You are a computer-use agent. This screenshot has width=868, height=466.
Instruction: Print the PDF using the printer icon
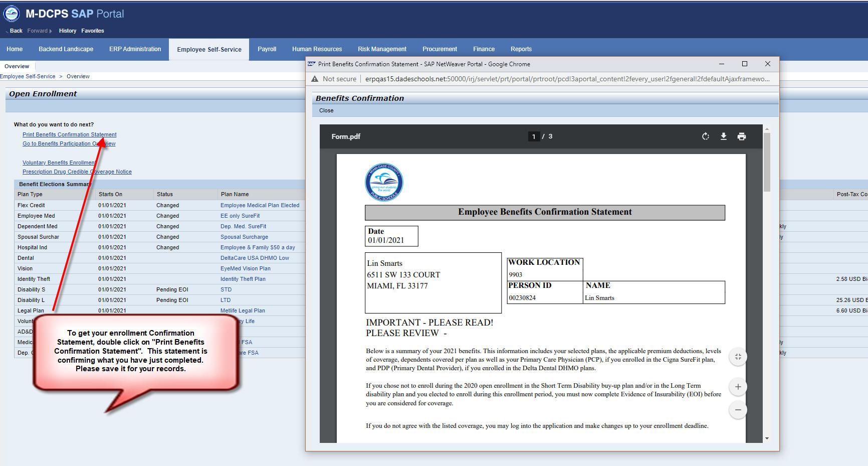coord(742,136)
